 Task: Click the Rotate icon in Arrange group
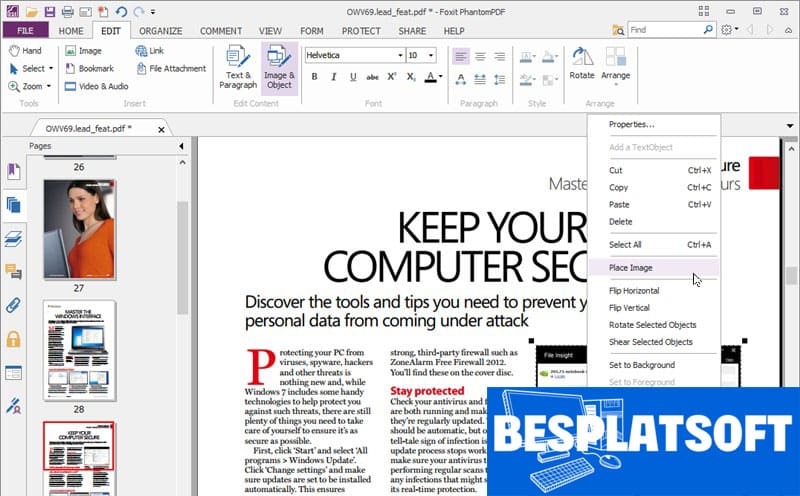(x=581, y=62)
